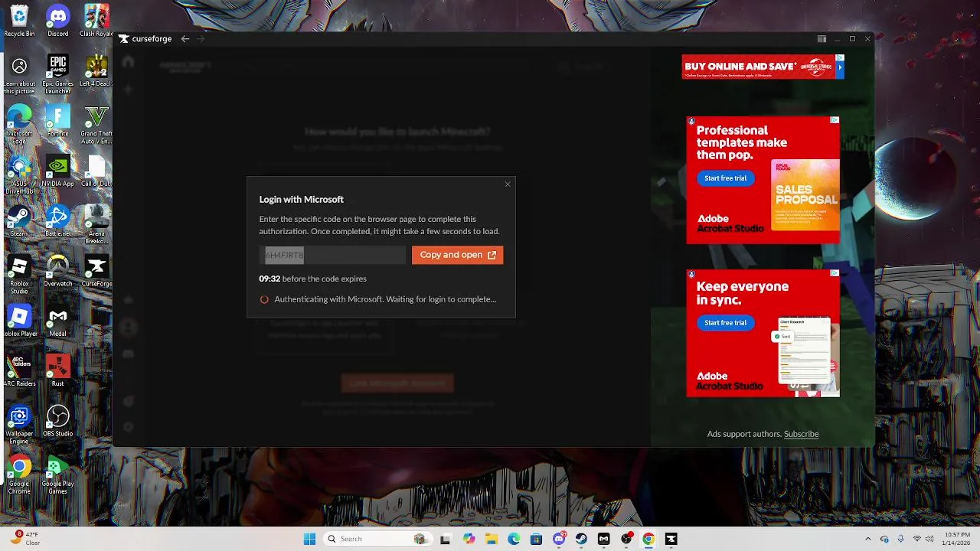The height and width of the screenshot is (551, 980).
Task: Open the Subscribe link
Action: pyautogui.click(x=801, y=434)
